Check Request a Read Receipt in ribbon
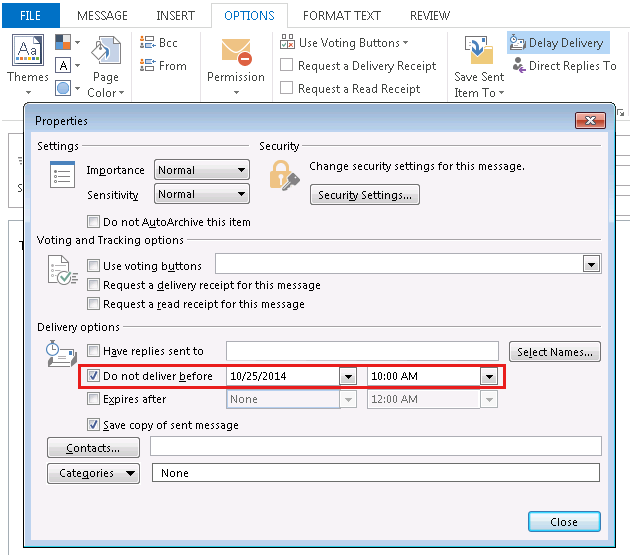The image size is (632, 557). (x=286, y=87)
